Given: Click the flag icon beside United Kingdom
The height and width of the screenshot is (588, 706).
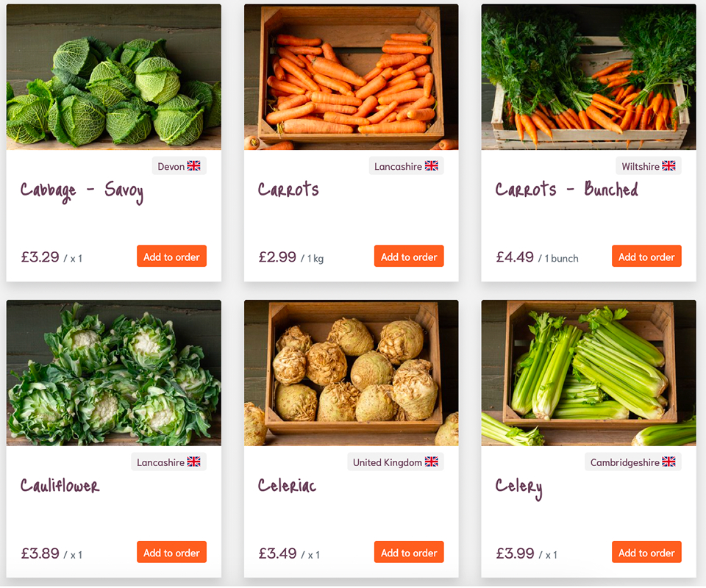Looking at the screenshot, I should 432,462.
